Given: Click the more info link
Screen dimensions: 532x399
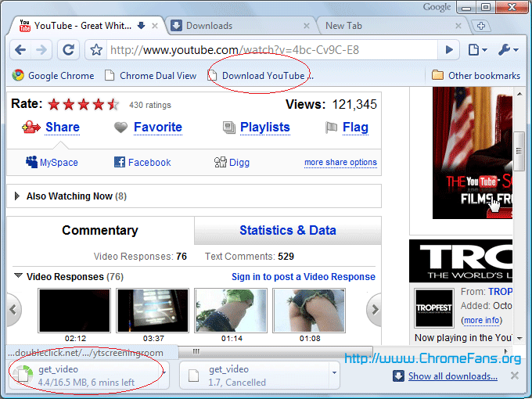Looking at the screenshot, I should [x=481, y=320].
